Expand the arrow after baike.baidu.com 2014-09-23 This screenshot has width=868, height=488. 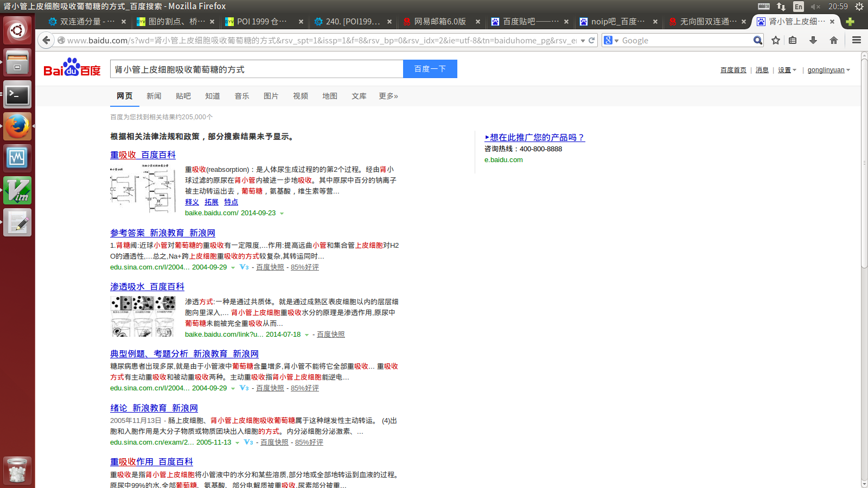[282, 214]
